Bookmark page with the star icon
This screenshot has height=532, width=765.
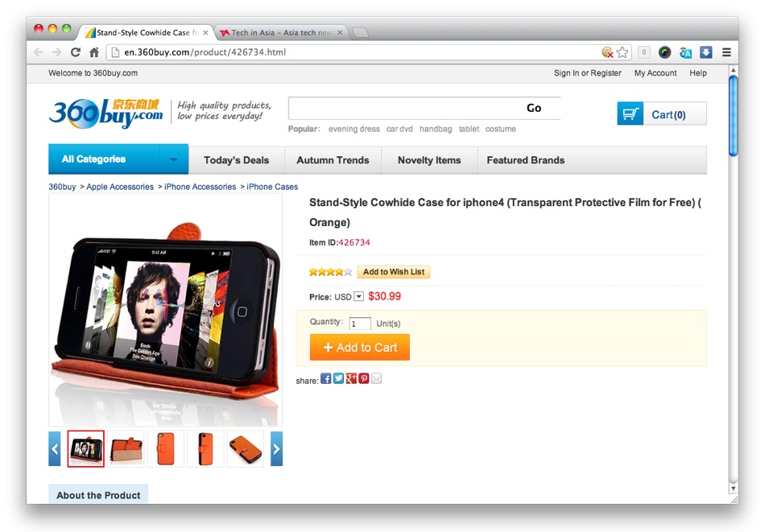point(622,52)
